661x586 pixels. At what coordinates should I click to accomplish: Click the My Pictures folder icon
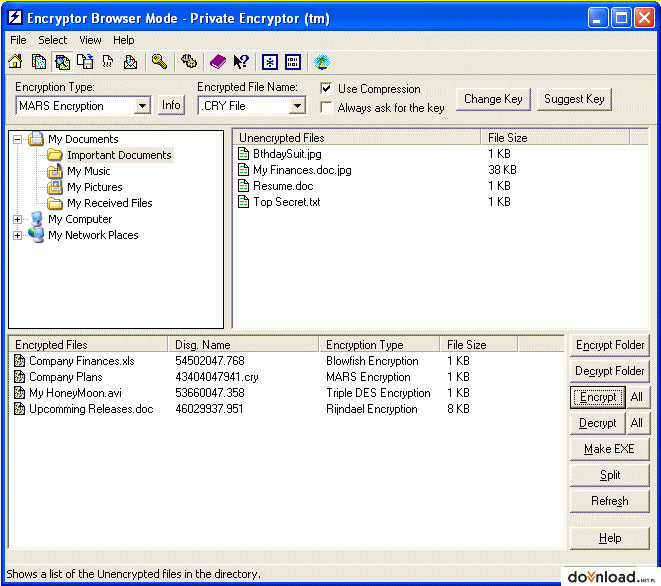(55, 187)
